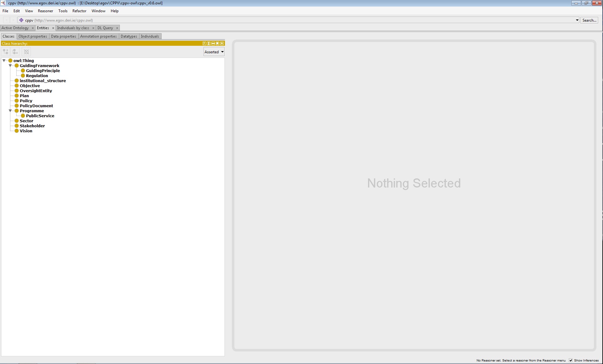Select the Stakeholder class in hierarchy
The width and height of the screenshot is (603, 364).
pyautogui.click(x=32, y=126)
